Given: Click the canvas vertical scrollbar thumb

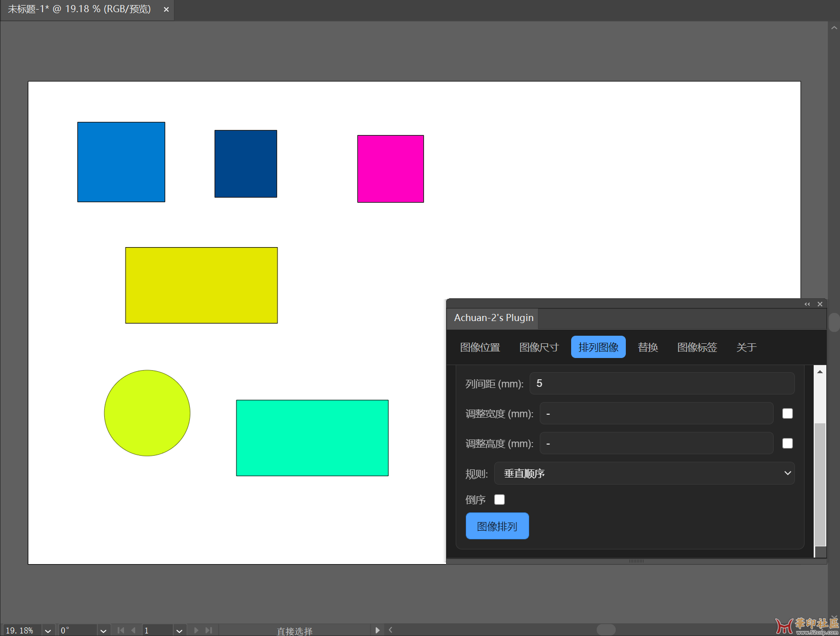Looking at the screenshot, I should click(834, 322).
